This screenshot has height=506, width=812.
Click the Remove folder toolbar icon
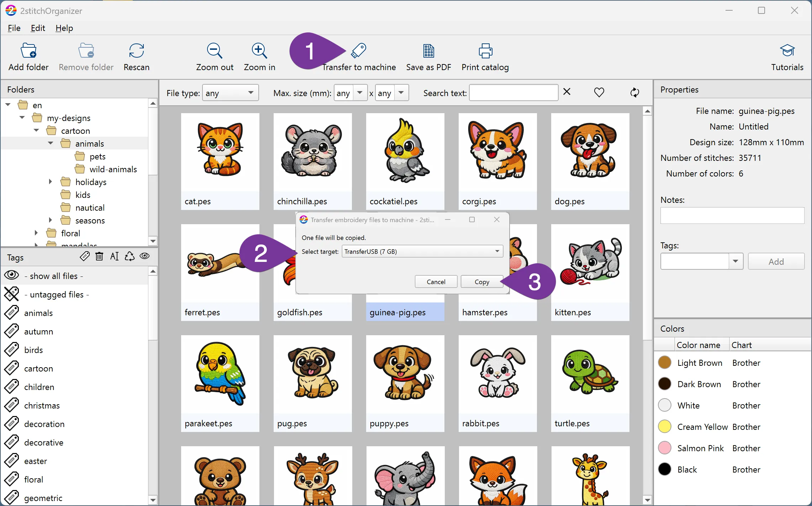click(x=86, y=51)
